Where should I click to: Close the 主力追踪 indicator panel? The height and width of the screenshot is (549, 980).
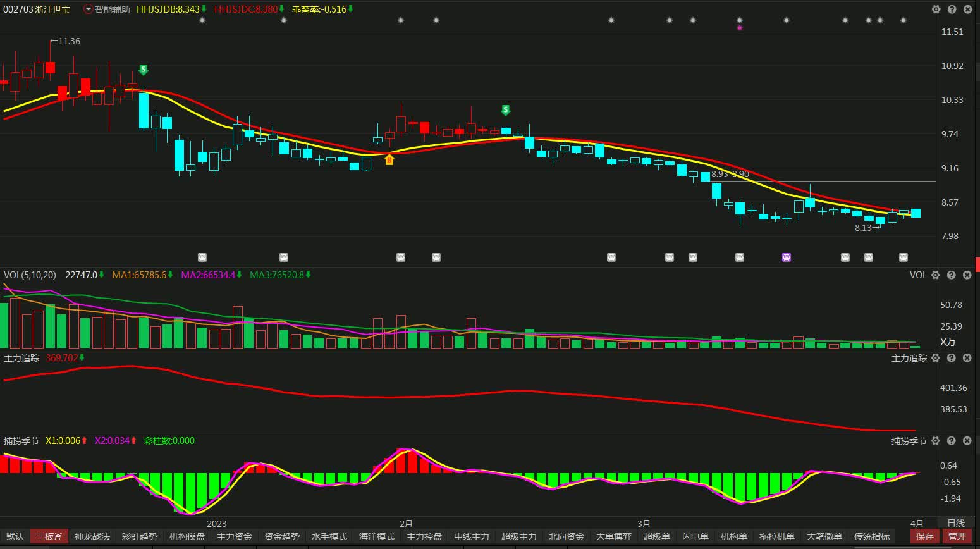click(x=967, y=358)
